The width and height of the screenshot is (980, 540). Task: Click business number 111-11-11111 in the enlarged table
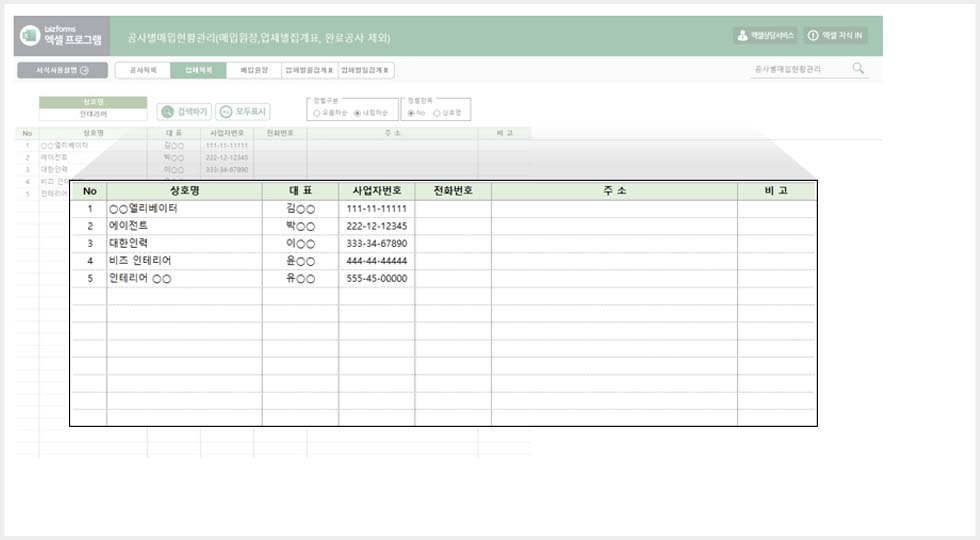click(377, 209)
